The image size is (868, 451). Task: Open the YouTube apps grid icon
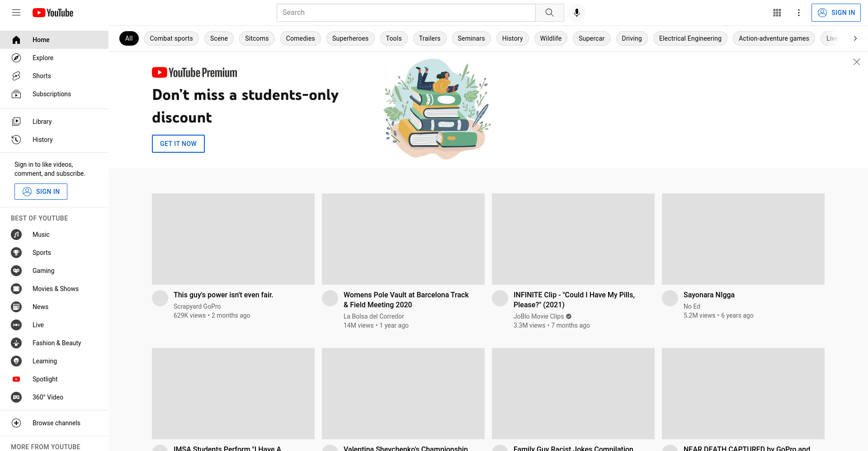[777, 13]
